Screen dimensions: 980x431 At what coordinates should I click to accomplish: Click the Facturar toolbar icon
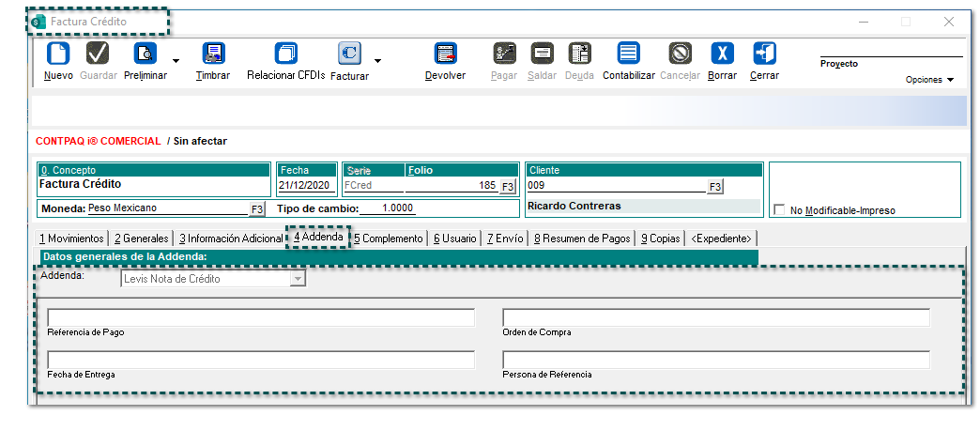click(x=349, y=54)
